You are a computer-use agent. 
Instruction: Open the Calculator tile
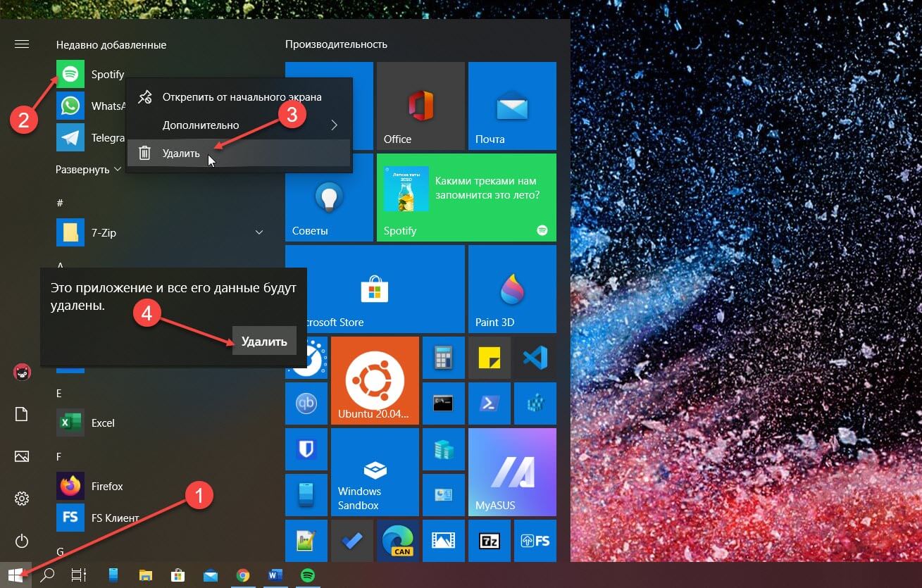[x=444, y=358]
